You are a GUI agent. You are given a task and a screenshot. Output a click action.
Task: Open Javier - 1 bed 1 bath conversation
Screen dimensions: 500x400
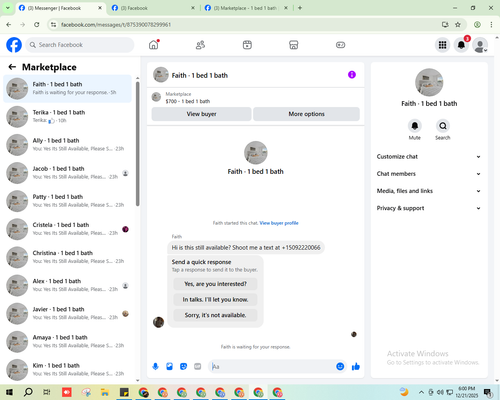point(68,313)
